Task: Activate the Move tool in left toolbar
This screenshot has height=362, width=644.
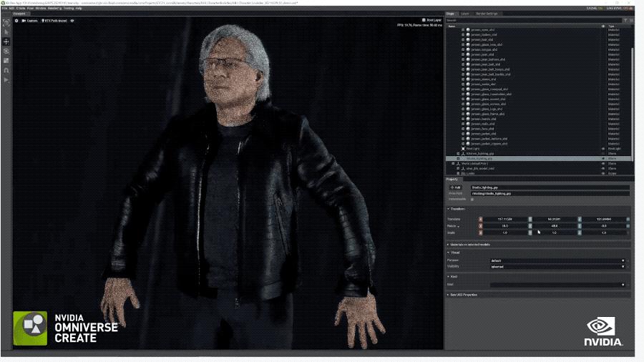Action: [6, 41]
